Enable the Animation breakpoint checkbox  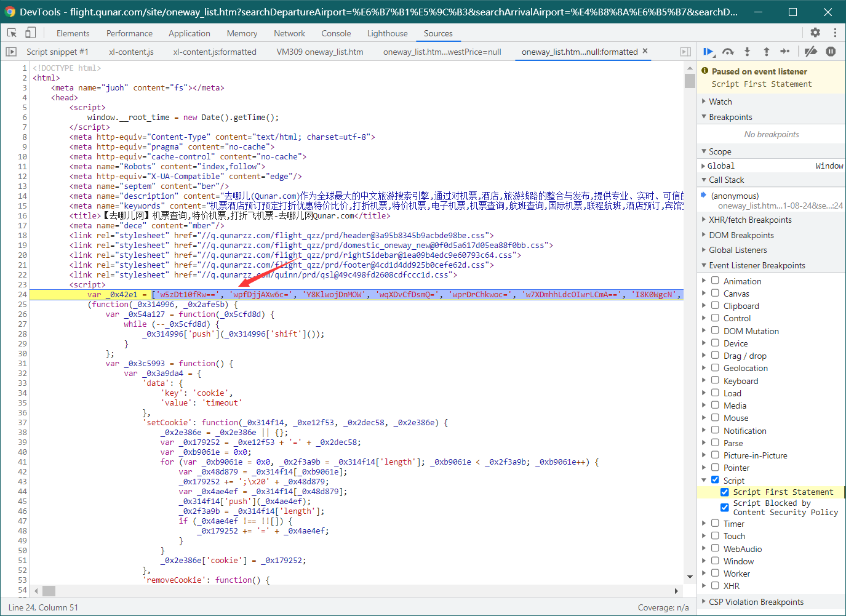715,281
